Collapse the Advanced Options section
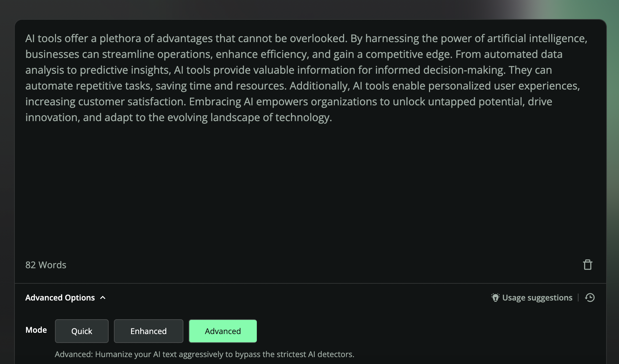Viewport: 619px width, 364px height. point(66,298)
